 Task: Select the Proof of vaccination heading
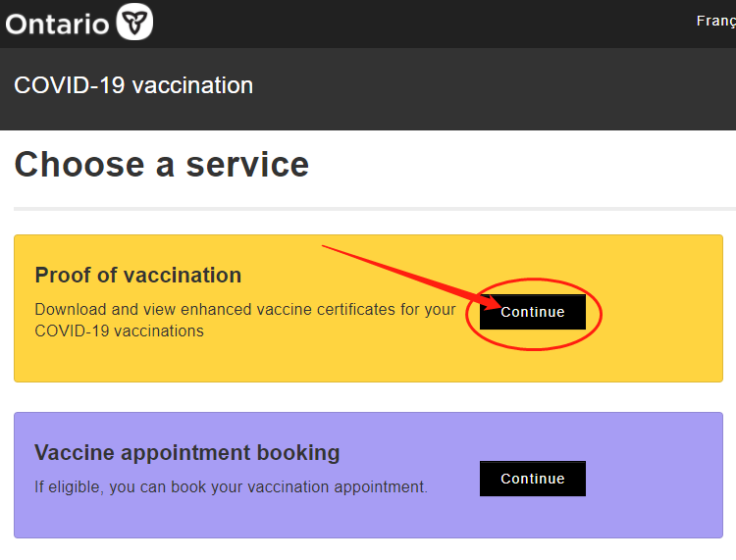(138, 275)
